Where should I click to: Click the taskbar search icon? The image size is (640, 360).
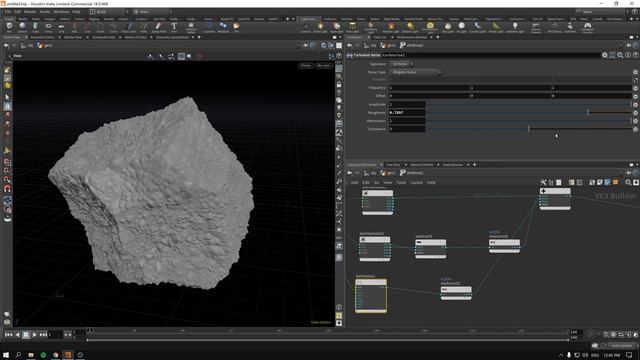point(18,355)
